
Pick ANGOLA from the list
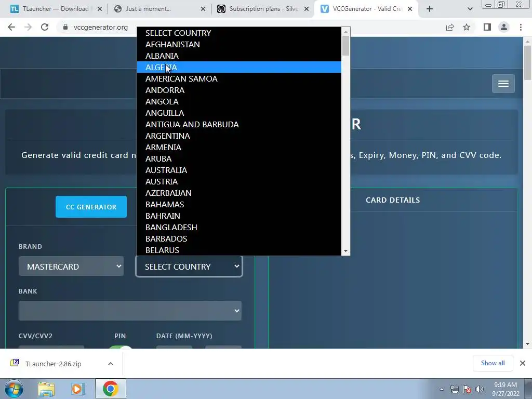239,102
